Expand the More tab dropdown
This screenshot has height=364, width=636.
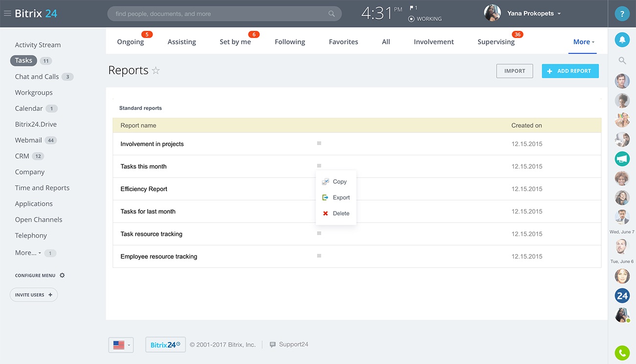click(584, 42)
